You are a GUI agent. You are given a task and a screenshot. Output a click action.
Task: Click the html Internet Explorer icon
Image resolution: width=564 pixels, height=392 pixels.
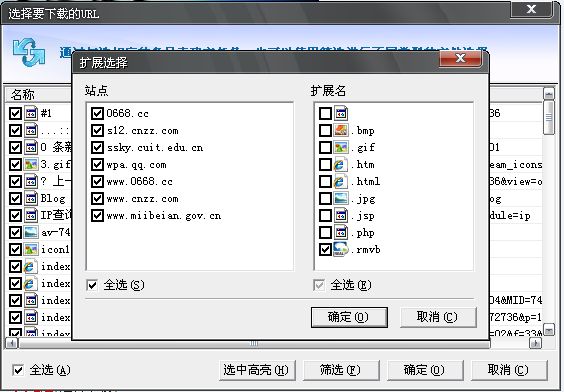pos(341,181)
